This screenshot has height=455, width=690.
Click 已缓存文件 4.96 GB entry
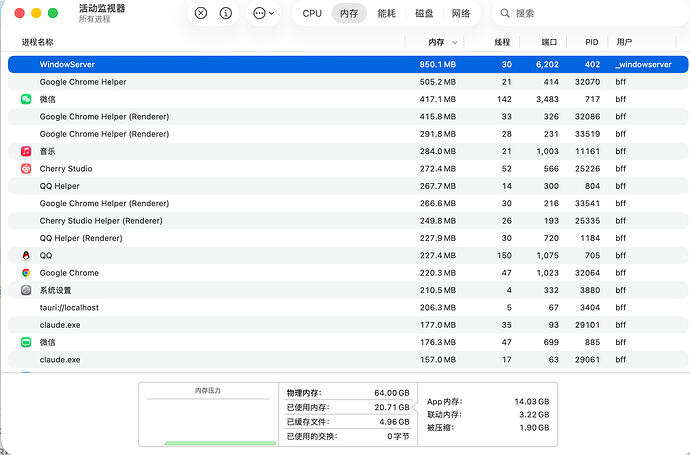(348, 422)
